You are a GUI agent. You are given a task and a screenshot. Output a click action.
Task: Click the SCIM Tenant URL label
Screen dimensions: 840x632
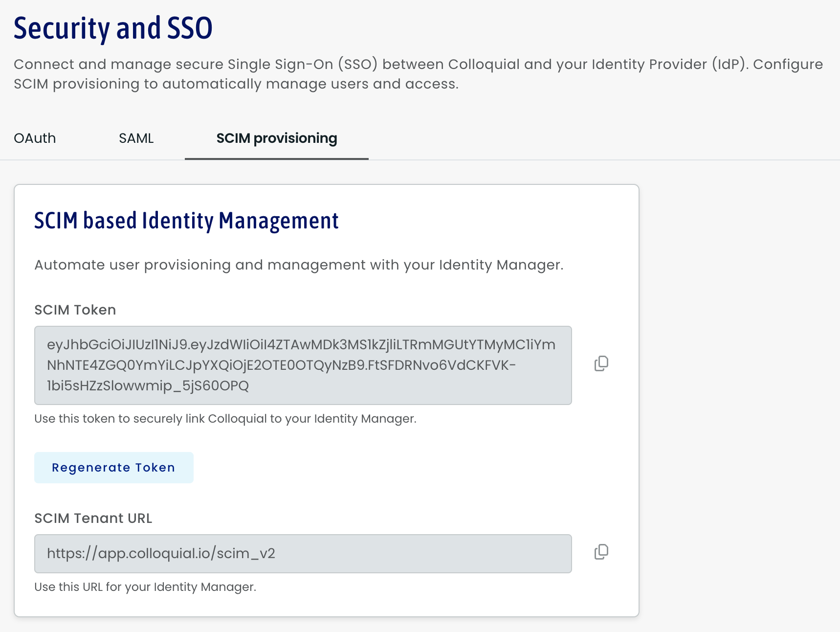pos(93,518)
